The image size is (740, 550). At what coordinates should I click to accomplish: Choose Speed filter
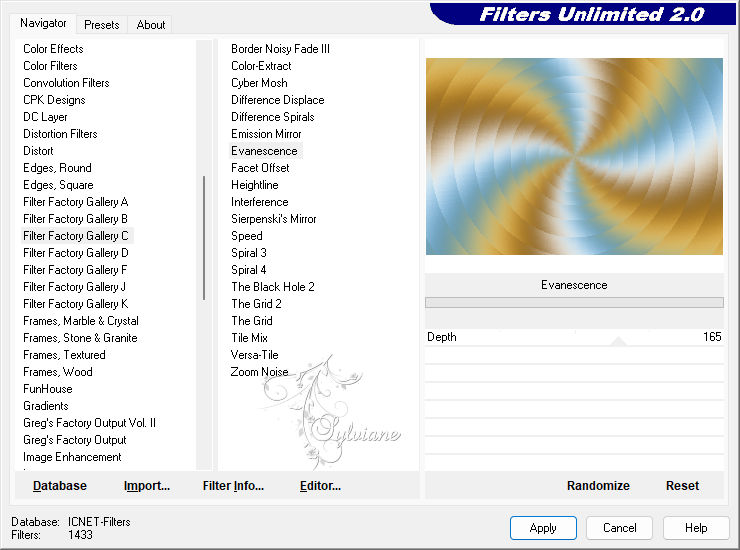[x=247, y=236]
